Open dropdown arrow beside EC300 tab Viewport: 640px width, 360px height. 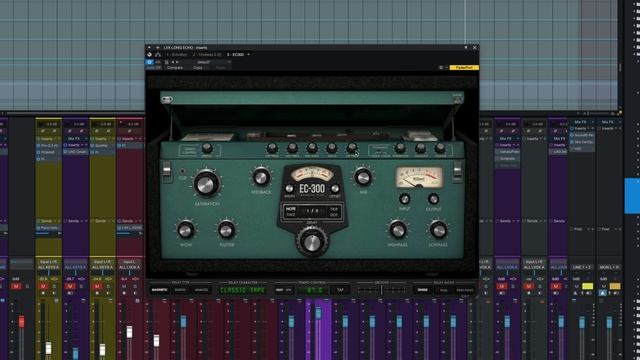pos(249,54)
